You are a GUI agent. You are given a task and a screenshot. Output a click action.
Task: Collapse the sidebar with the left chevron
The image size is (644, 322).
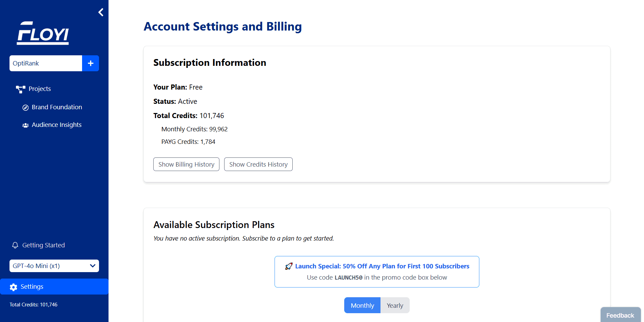pyautogui.click(x=101, y=13)
